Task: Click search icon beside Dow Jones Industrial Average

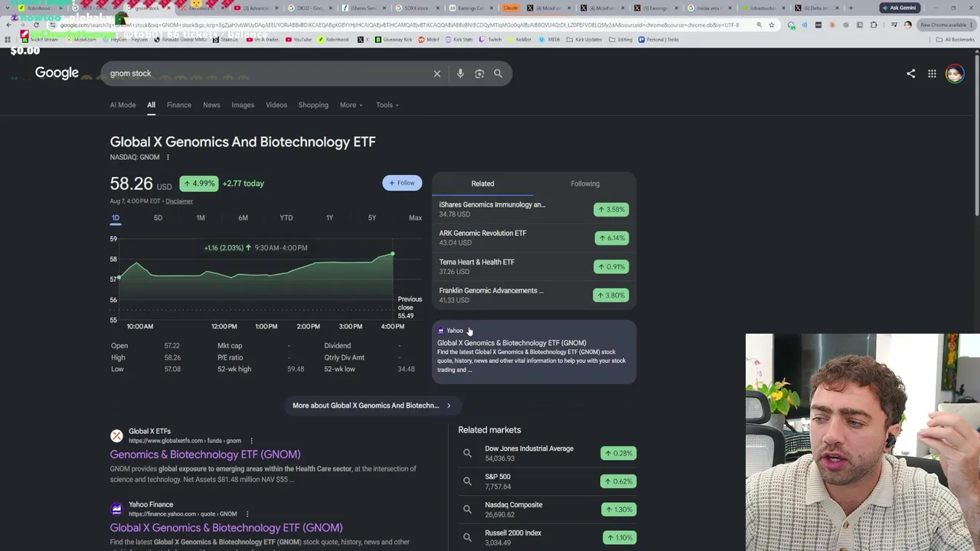Action: point(467,453)
